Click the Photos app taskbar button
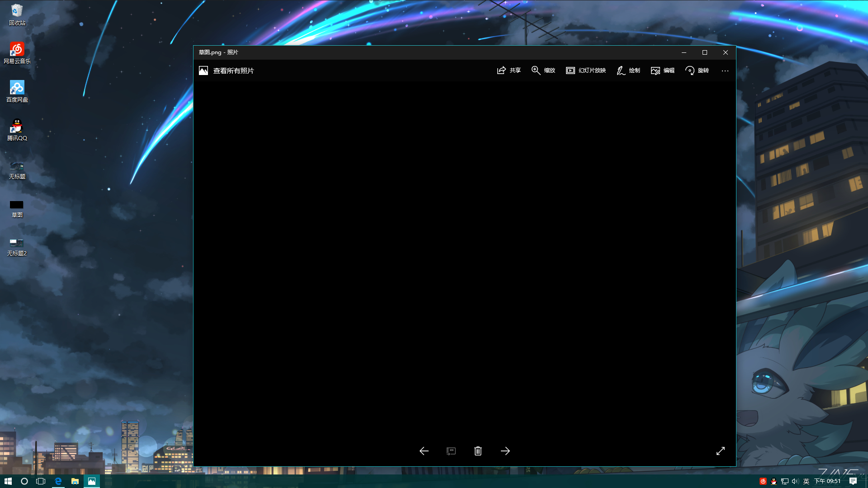 point(92,481)
